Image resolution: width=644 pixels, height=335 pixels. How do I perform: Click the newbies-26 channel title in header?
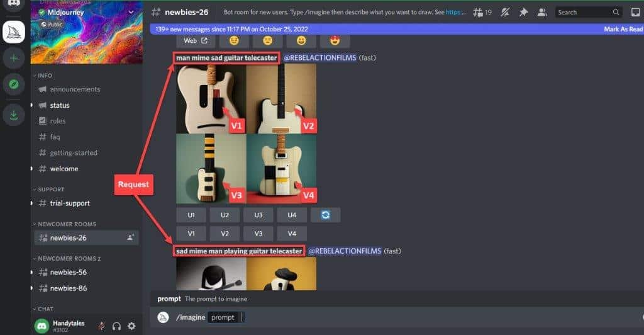click(x=186, y=13)
